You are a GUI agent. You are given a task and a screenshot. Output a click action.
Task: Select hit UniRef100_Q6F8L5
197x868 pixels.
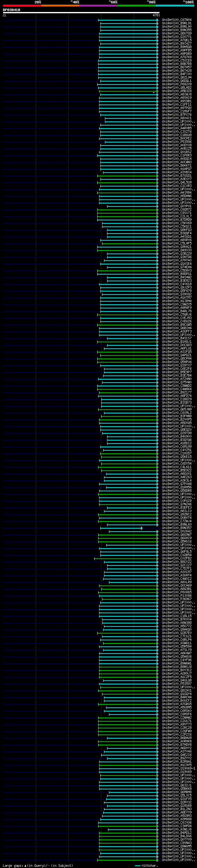click(177, 551)
